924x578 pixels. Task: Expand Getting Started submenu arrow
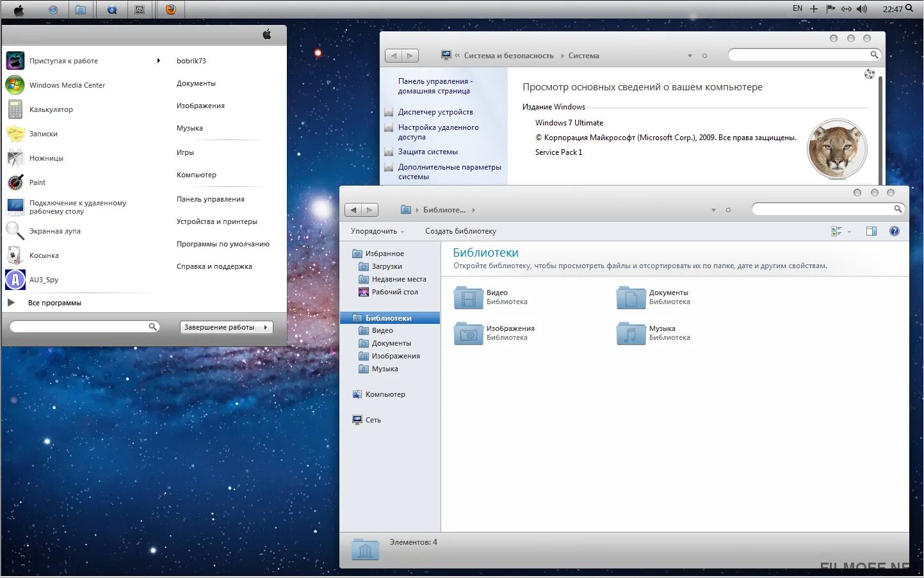(x=158, y=61)
